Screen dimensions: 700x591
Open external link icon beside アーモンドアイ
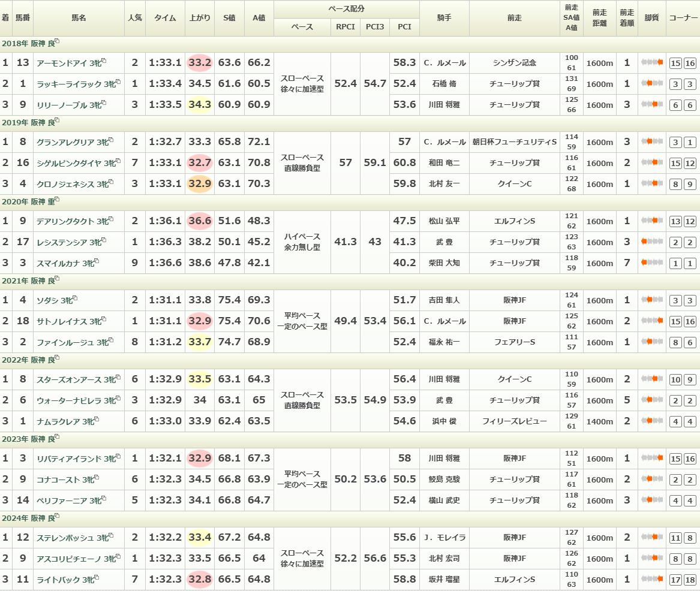click(104, 61)
